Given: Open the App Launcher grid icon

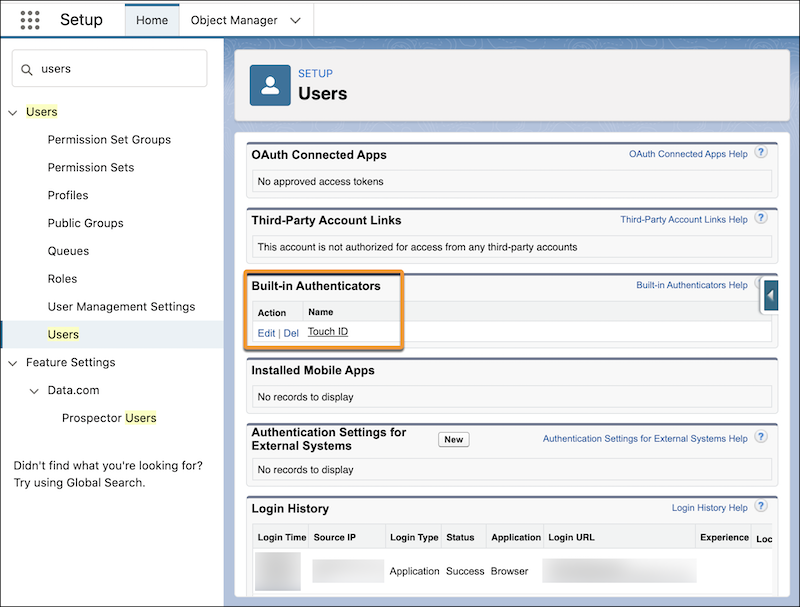Looking at the screenshot, I should click(30, 20).
